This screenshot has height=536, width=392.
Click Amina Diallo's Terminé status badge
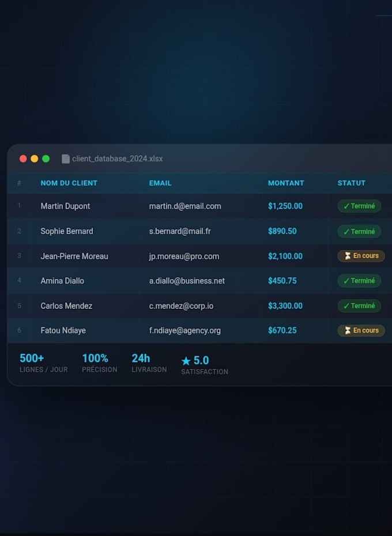(x=359, y=281)
